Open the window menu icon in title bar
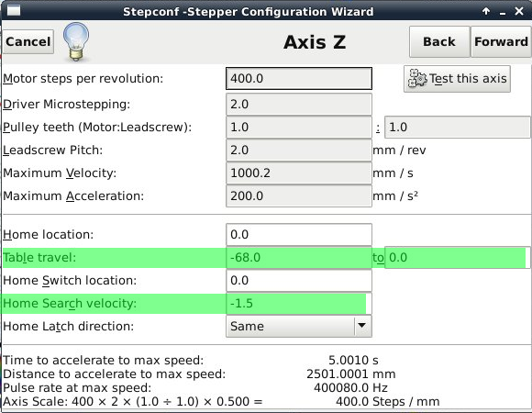This screenshot has width=532, height=413. pos(14,11)
